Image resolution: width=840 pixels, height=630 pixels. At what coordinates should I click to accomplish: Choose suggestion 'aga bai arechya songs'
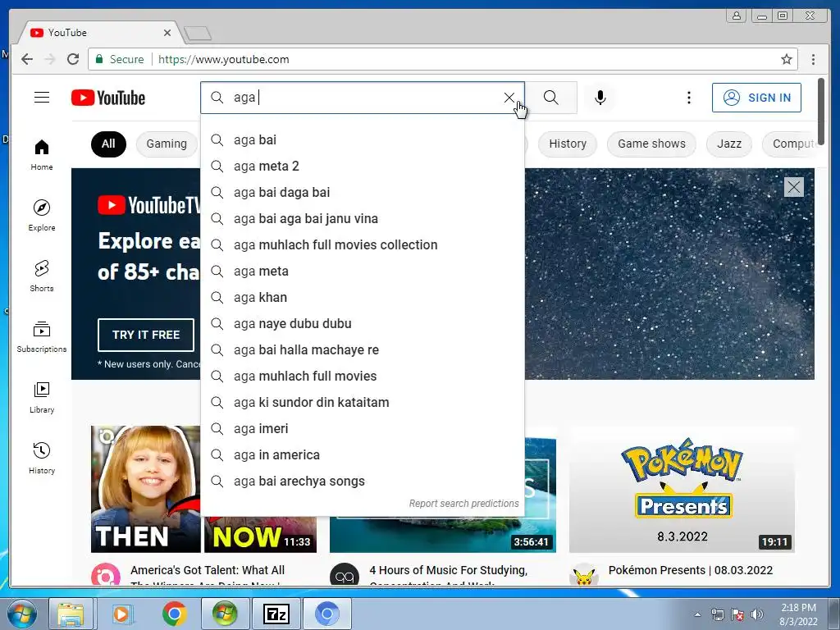[x=363, y=481]
